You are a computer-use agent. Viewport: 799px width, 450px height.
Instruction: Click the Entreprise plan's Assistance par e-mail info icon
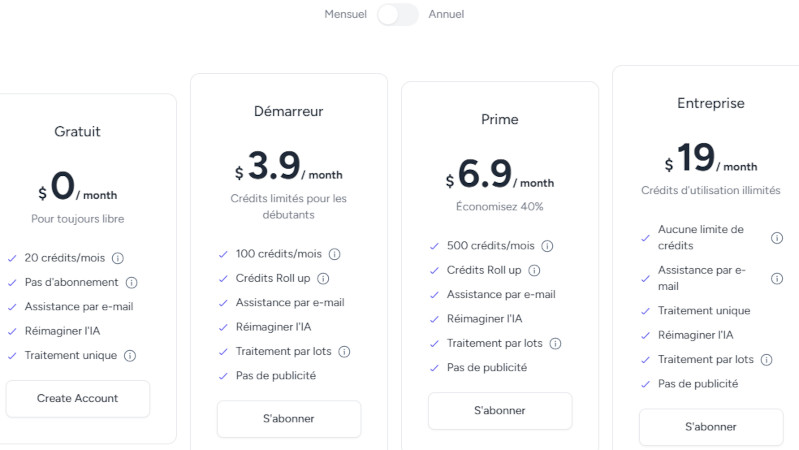point(777,278)
